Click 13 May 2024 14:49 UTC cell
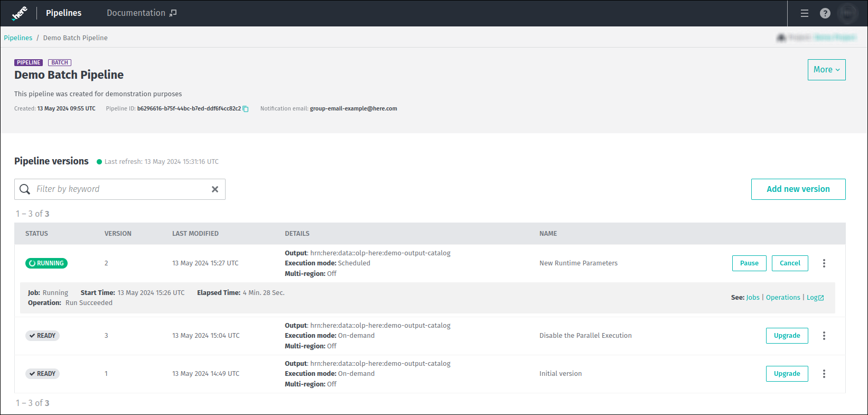 pyautogui.click(x=206, y=374)
